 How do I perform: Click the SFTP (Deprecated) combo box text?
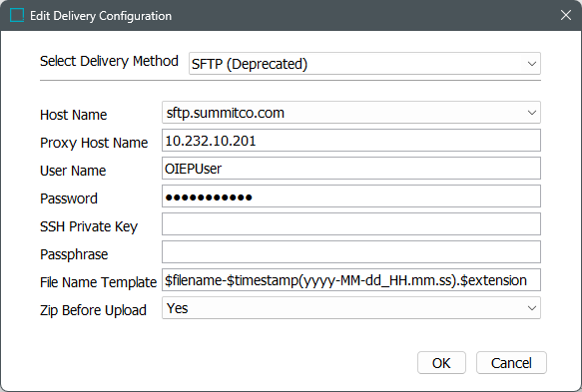pyautogui.click(x=250, y=64)
